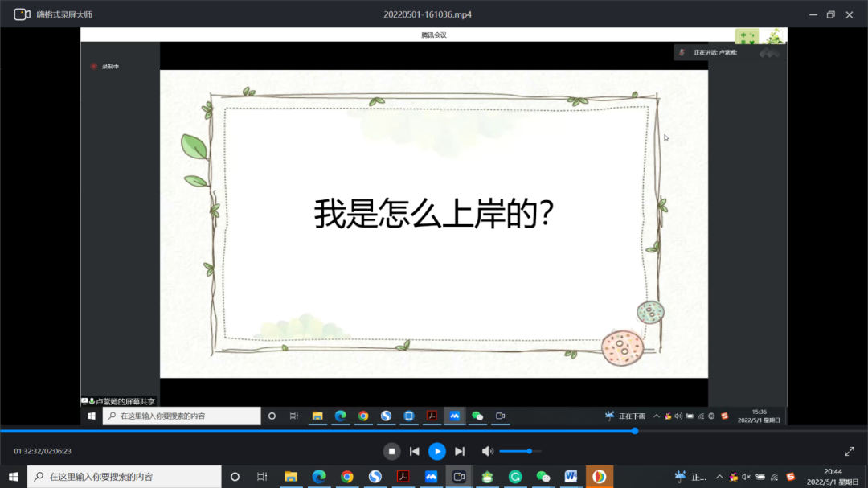This screenshot has height=488, width=868.
Task: Launch Google Chrome from host taskbar
Action: tap(347, 477)
